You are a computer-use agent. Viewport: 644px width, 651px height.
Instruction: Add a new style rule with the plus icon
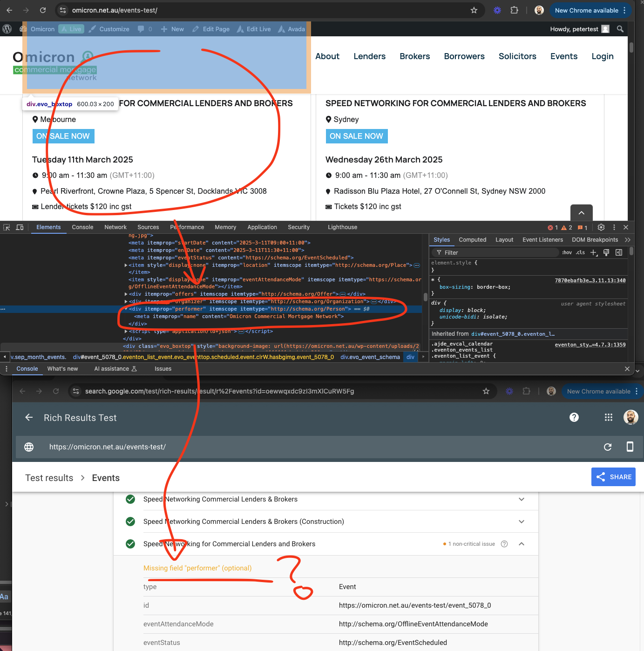(594, 252)
